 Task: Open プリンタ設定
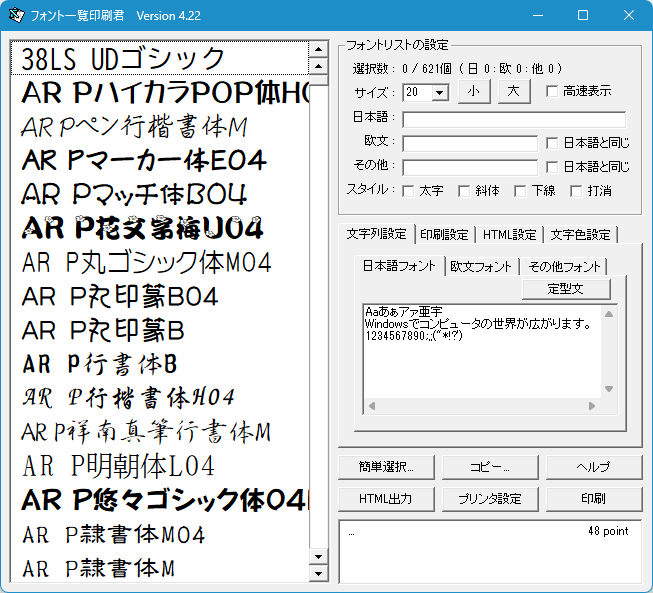(x=490, y=499)
